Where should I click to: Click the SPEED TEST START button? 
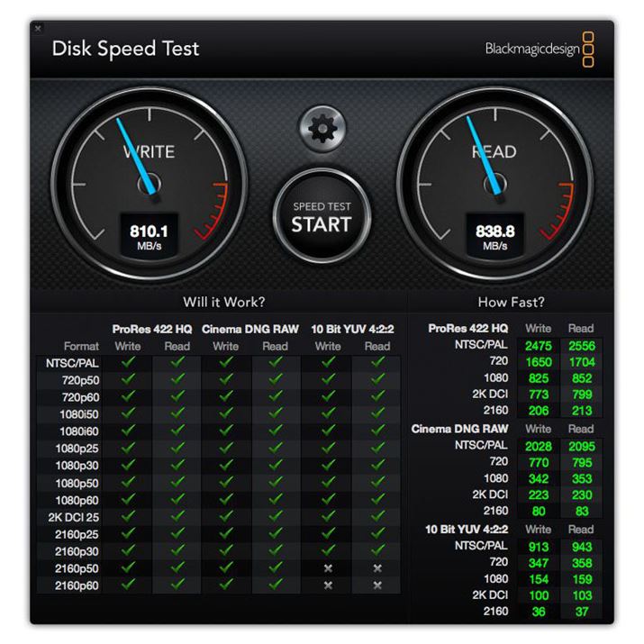pos(322,217)
